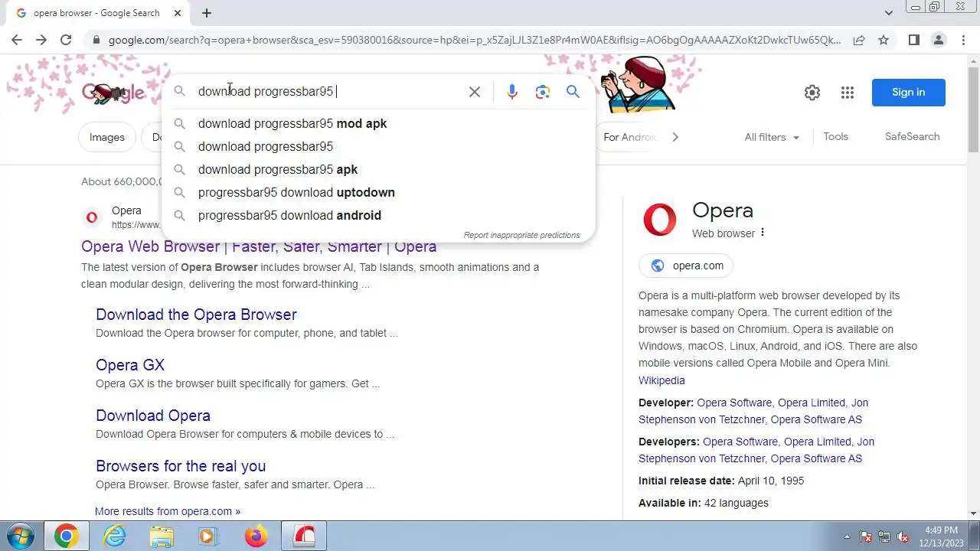Click Report inappropriate predictions
The height and width of the screenshot is (551, 980).
tap(521, 235)
